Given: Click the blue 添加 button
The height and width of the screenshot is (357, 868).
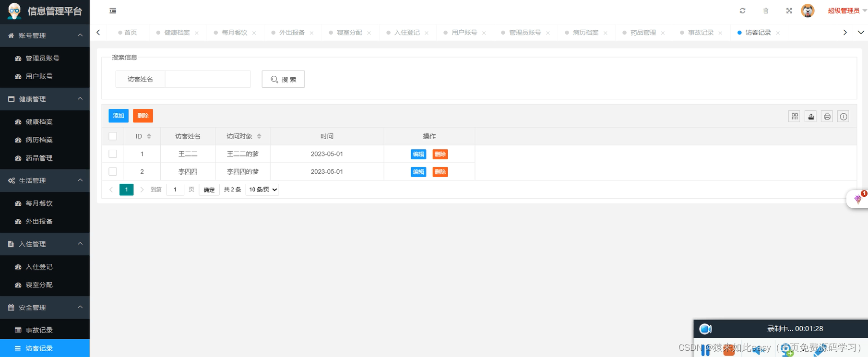Looking at the screenshot, I should point(119,116).
